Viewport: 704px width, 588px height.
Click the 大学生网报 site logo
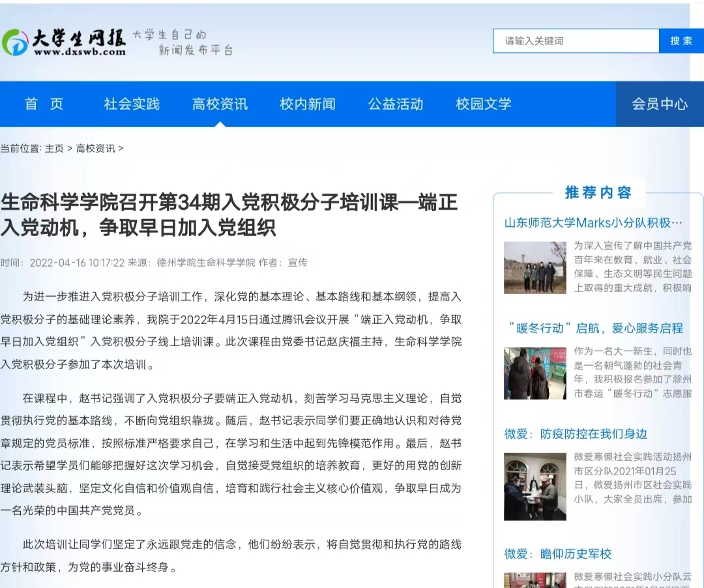(x=64, y=42)
